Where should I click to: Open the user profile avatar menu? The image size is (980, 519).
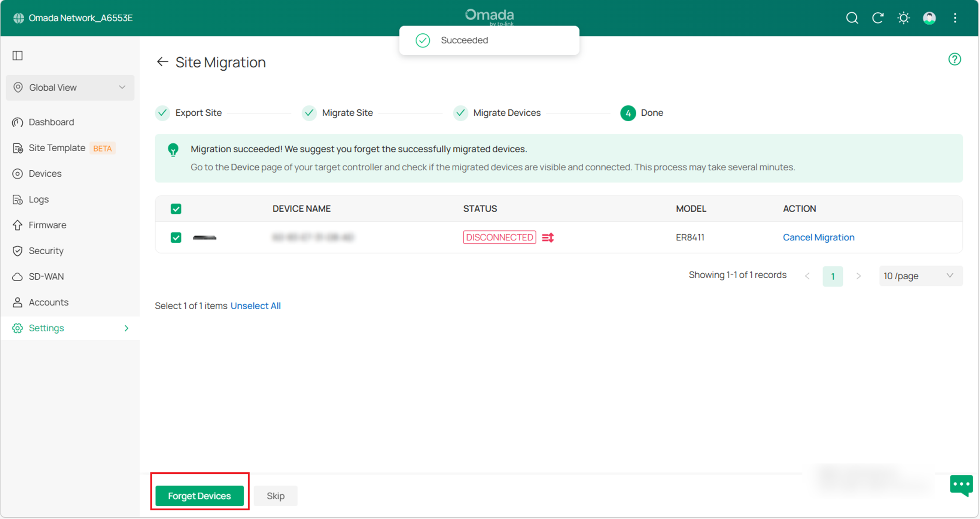tap(929, 18)
